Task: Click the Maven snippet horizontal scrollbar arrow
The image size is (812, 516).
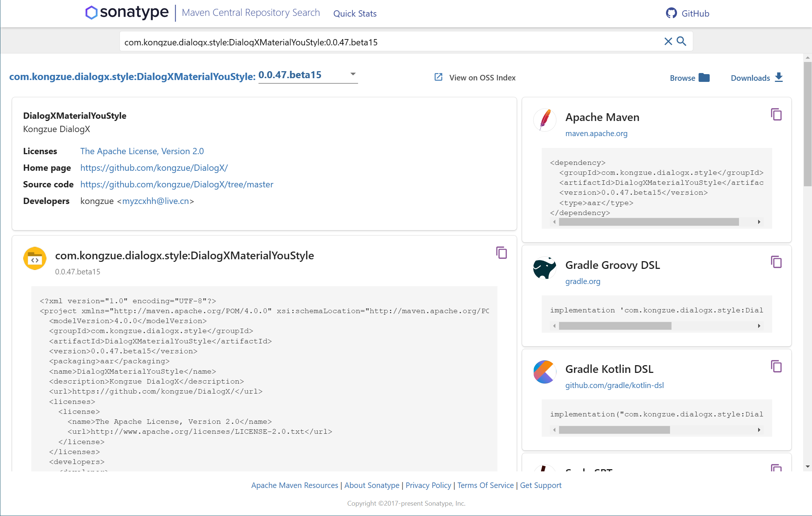Action: click(x=759, y=222)
